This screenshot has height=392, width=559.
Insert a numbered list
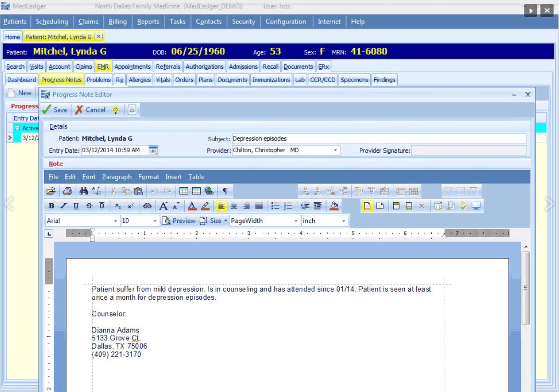click(288, 206)
